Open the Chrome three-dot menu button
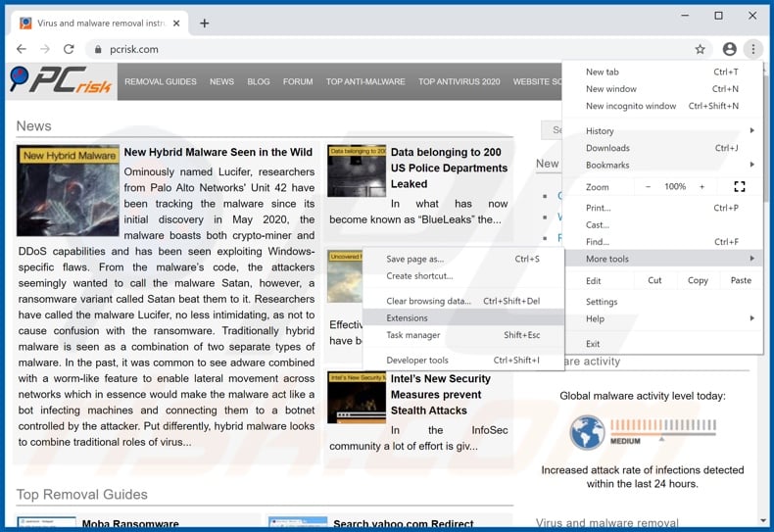Viewport: 774px width, 532px height. (x=752, y=49)
